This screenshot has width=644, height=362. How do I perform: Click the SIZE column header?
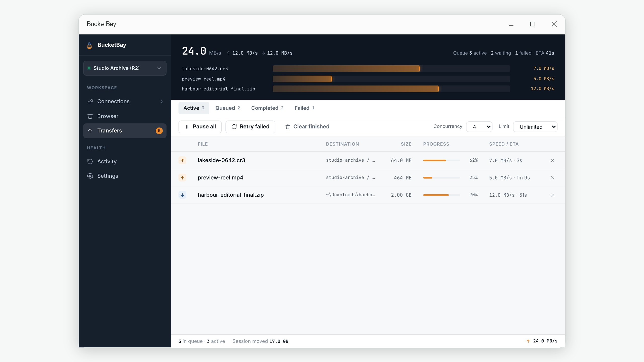406,144
